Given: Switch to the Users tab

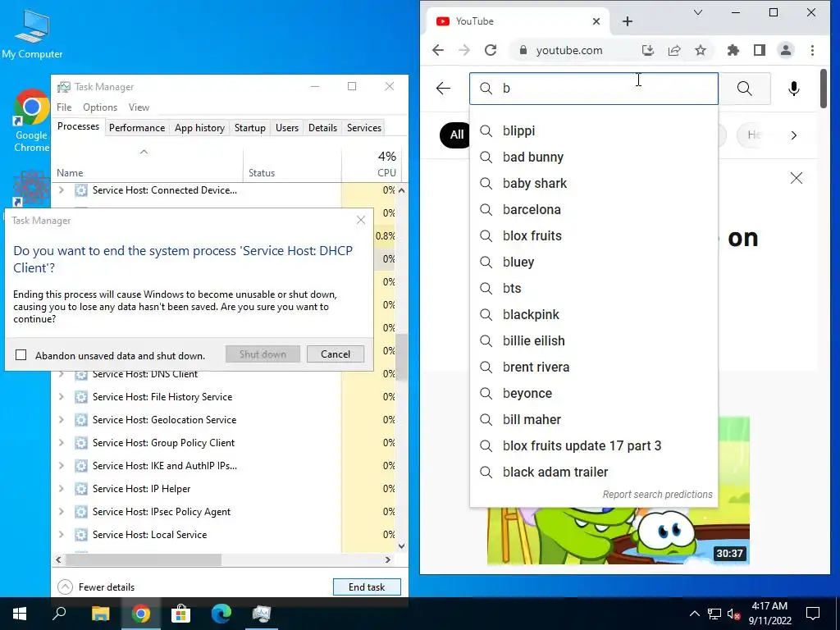Looking at the screenshot, I should (286, 127).
